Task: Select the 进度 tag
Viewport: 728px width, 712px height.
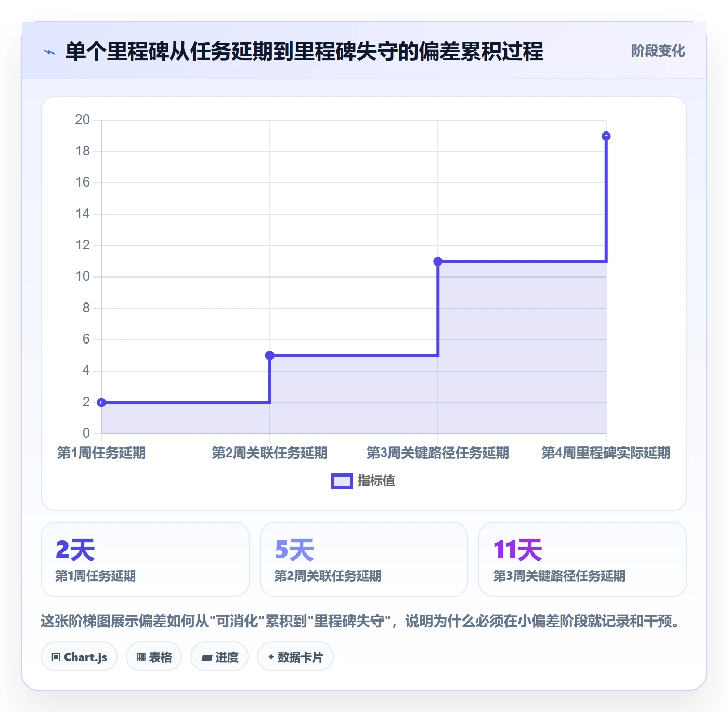Action: coord(219,657)
